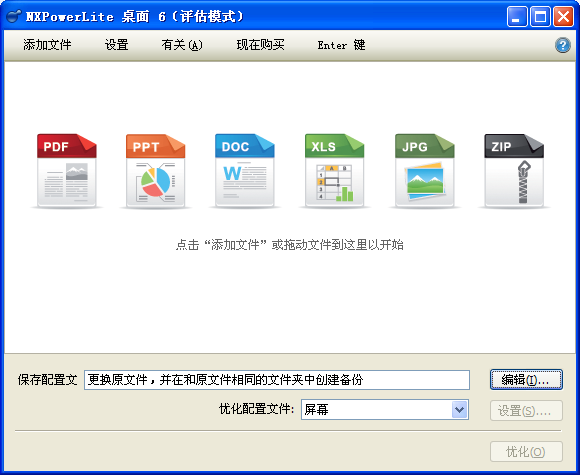Screen dimensions: 580x475
Task: Click the XLS spreadsheet icon
Action: coord(334,171)
